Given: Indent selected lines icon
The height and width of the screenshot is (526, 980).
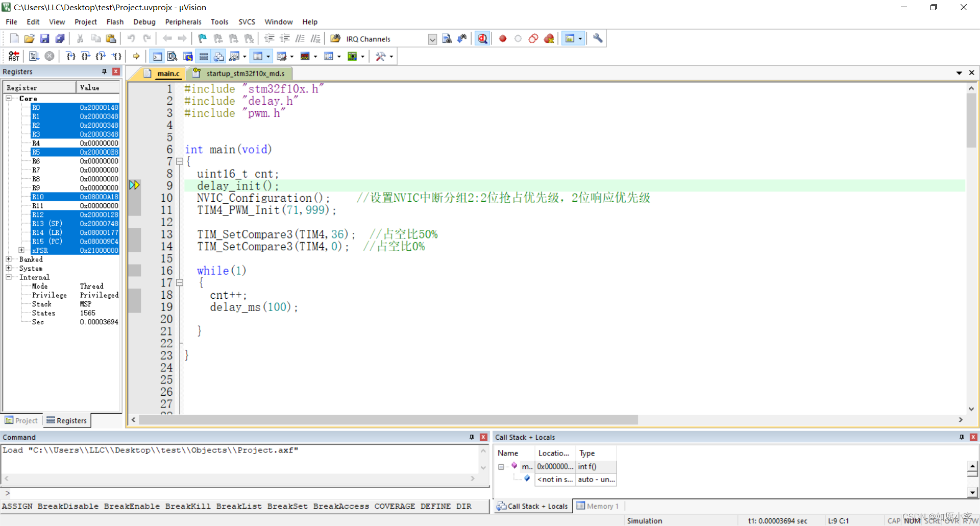Looking at the screenshot, I should pos(269,39).
